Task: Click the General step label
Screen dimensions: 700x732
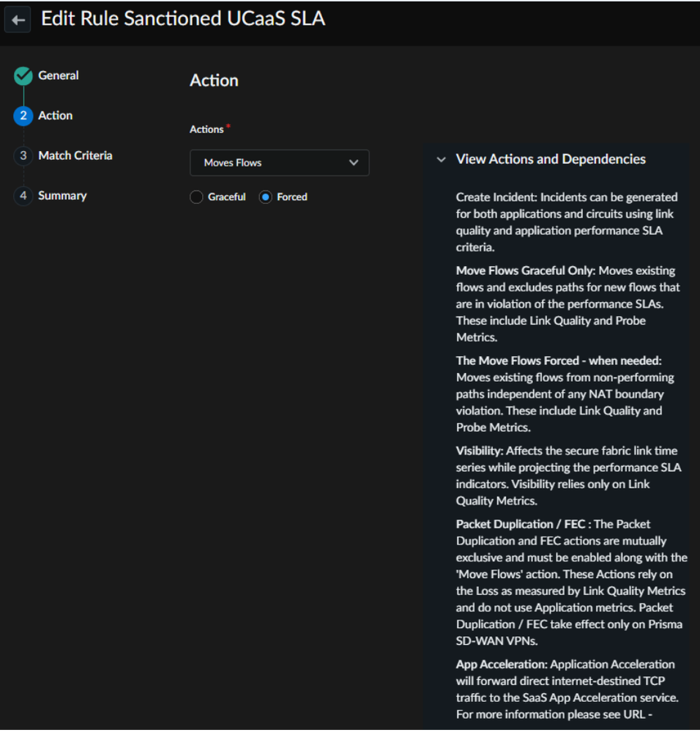Action: coord(59,75)
